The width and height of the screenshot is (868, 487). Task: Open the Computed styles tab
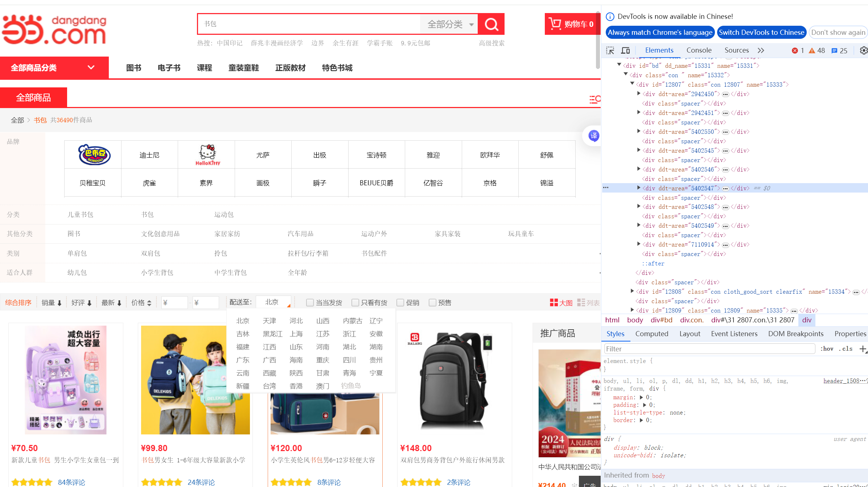[x=651, y=334]
